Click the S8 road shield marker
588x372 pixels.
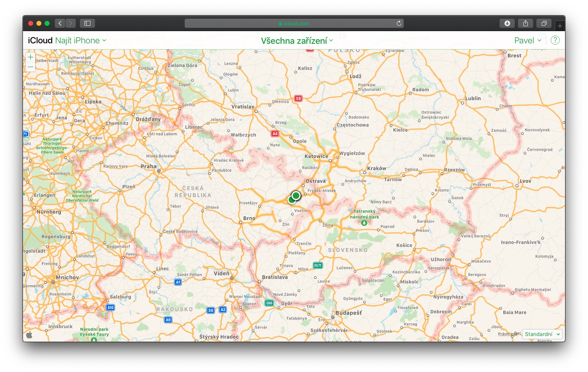tap(299, 98)
